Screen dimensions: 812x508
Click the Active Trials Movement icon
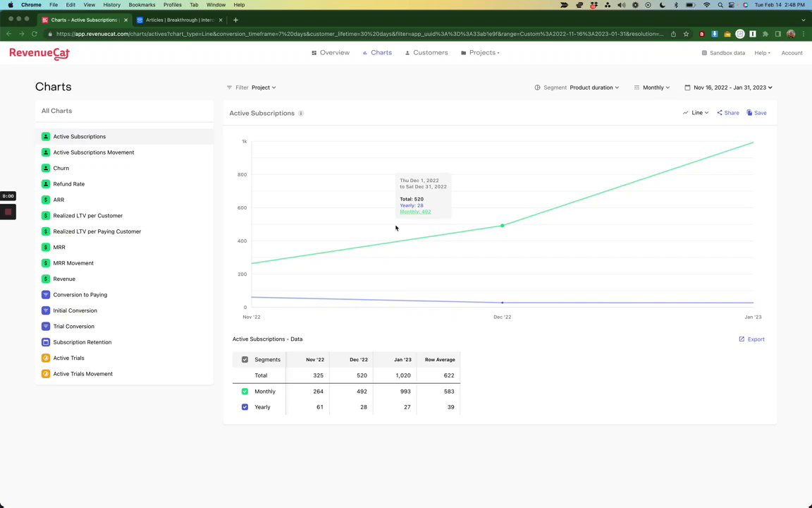(46, 374)
